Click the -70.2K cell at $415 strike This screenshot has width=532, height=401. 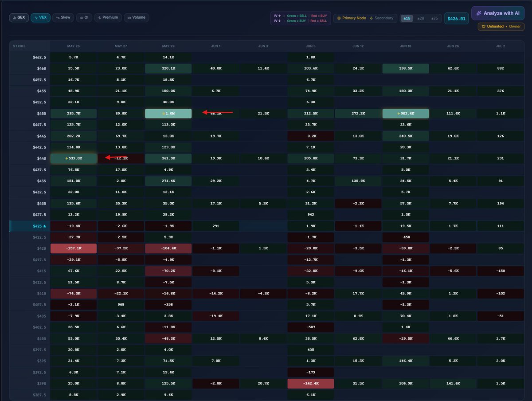[x=168, y=271]
